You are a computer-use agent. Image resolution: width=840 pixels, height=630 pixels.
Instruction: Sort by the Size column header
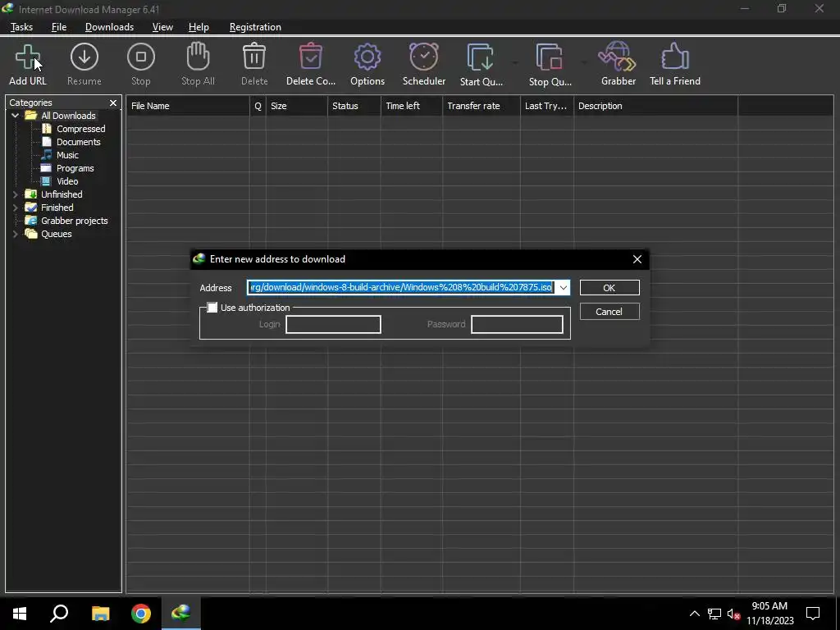pyautogui.click(x=297, y=106)
